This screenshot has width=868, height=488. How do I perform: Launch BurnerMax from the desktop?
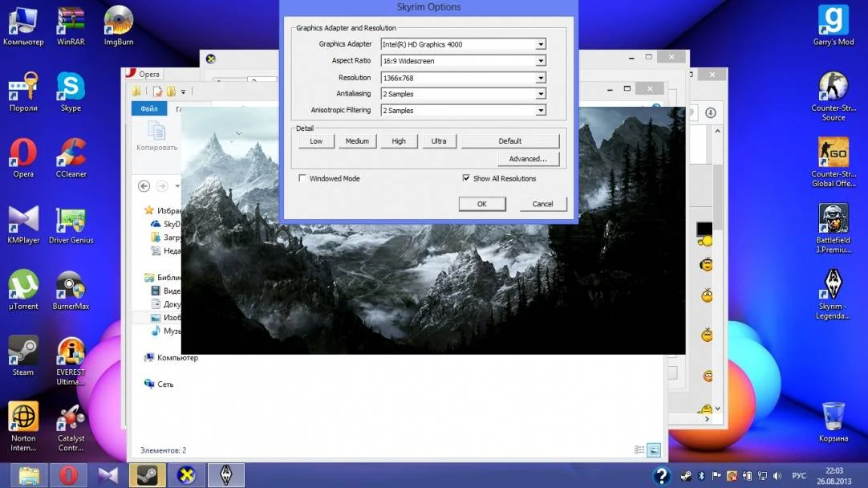tap(71, 290)
